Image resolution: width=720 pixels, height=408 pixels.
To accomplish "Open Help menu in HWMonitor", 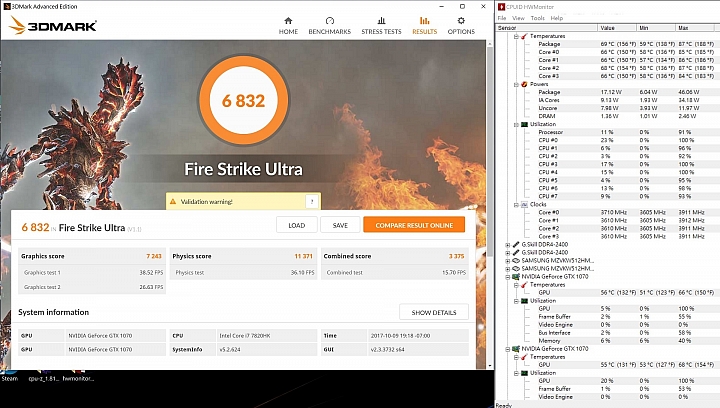I will click(x=557, y=18).
